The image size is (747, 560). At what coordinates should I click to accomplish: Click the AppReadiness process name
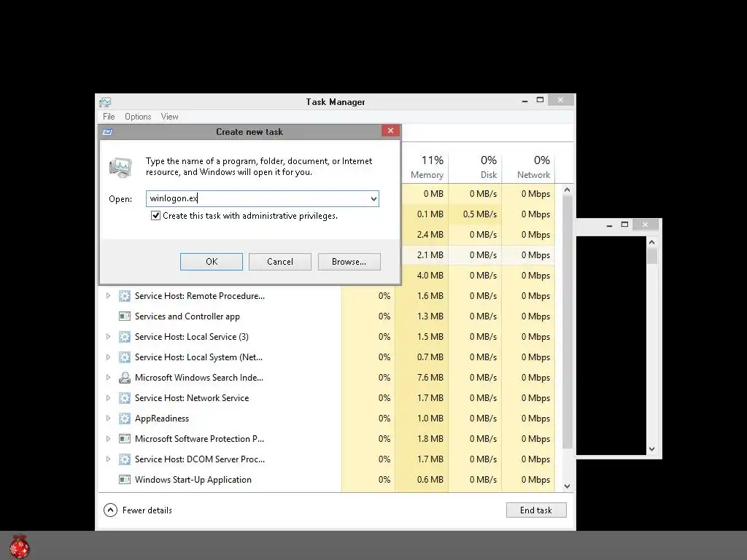click(x=162, y=419)
